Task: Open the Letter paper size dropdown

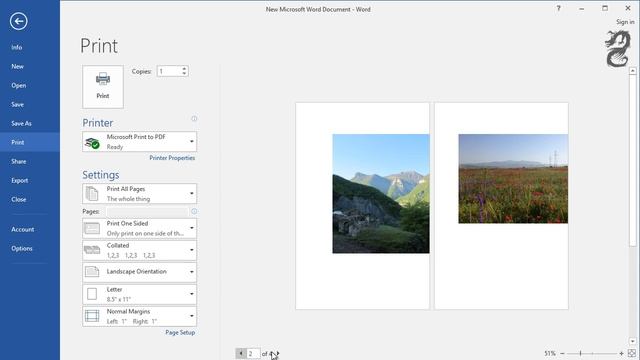Action: pyautogui.click(x=140, y=294)
